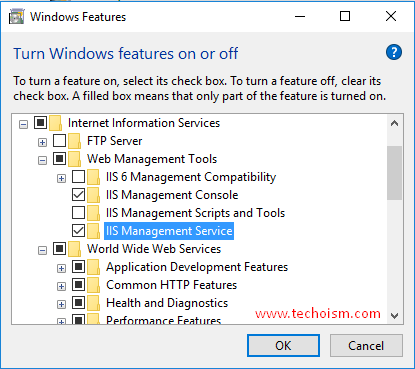The width and height of the screenshot is (415, 369).
Task: Toggle the World Wide Web Services checkbox
Action: click(59, 249)
